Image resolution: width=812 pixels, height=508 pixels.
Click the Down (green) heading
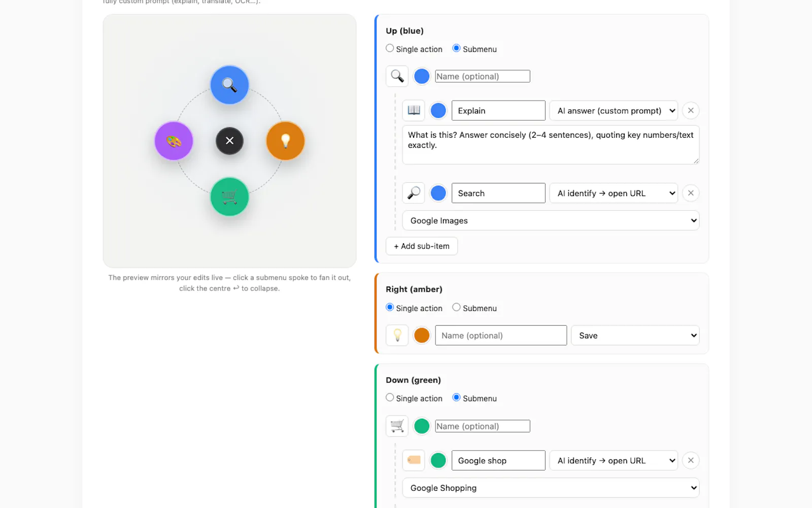(413, 380)
